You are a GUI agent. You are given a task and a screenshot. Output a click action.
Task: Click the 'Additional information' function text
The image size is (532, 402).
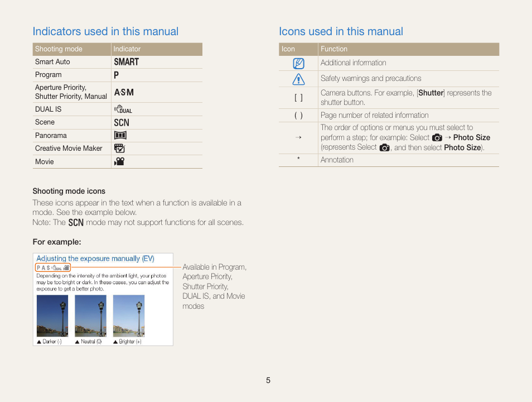point(353,63)
